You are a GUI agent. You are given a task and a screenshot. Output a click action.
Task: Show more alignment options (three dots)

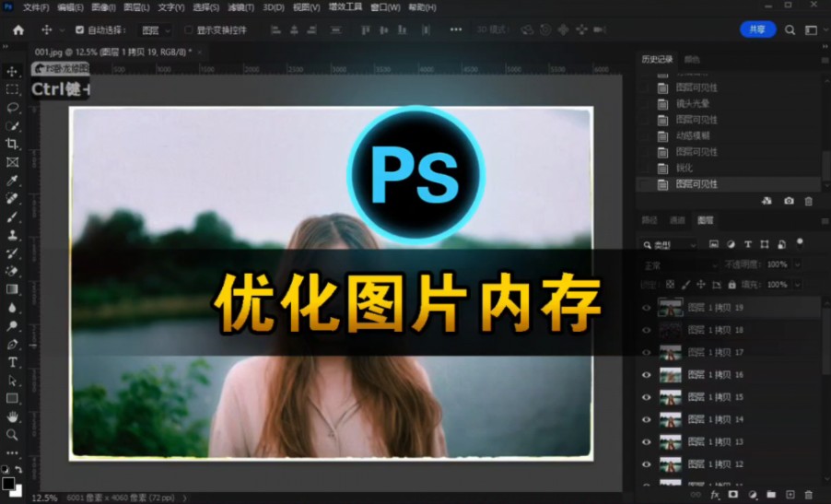[x=456, y=29]
